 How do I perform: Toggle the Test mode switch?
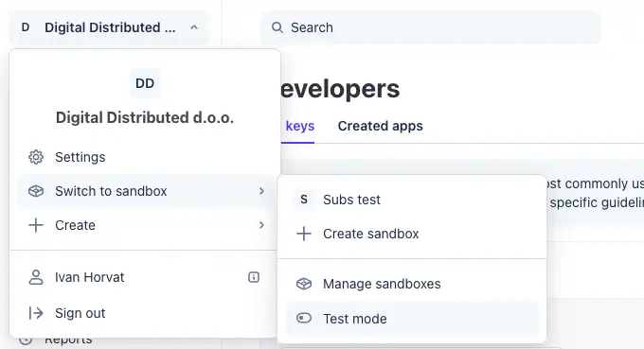click(304, 318)
